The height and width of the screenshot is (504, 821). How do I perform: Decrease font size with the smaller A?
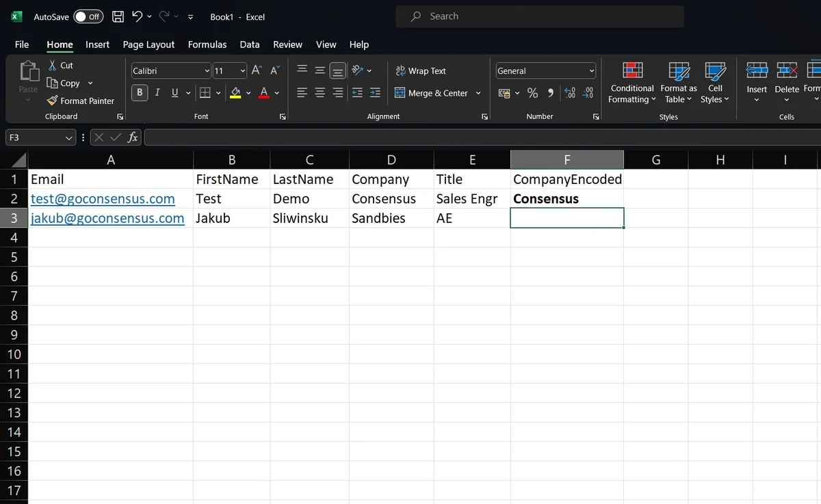(274, 70)
